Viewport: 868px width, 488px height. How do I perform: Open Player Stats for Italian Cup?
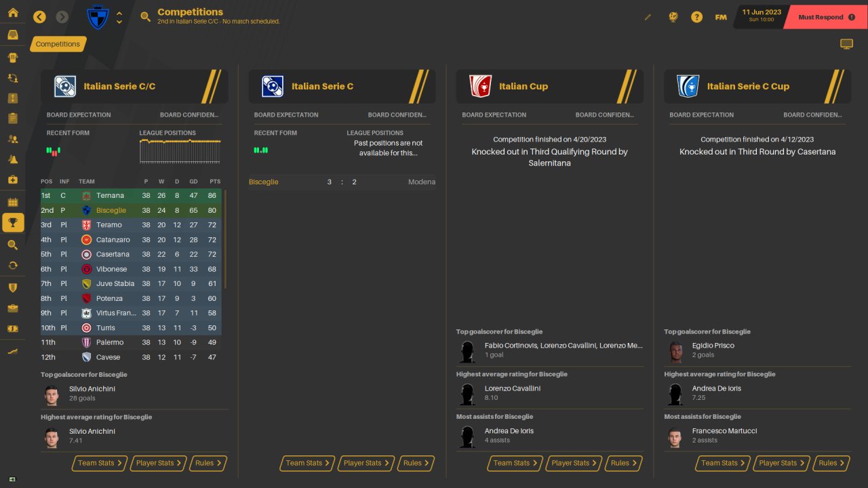coord(574,463)
